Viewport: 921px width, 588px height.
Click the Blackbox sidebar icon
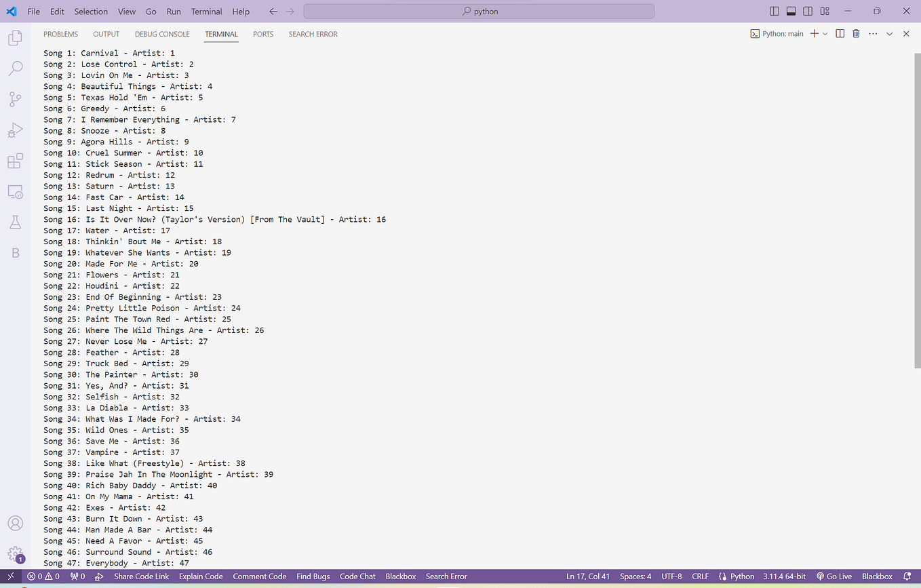point(14,252)
